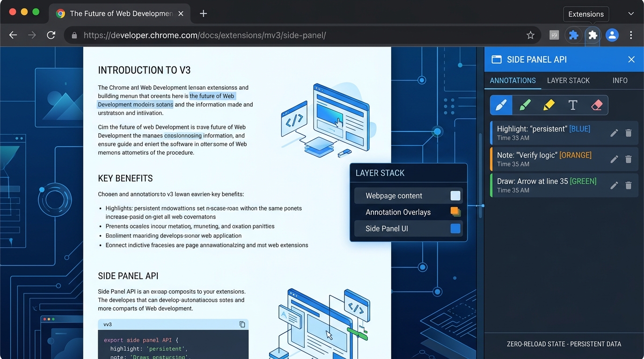Select the Annotation Overlays layer row
The width and height of the screenshot is (644, 359).
point(408,212)
